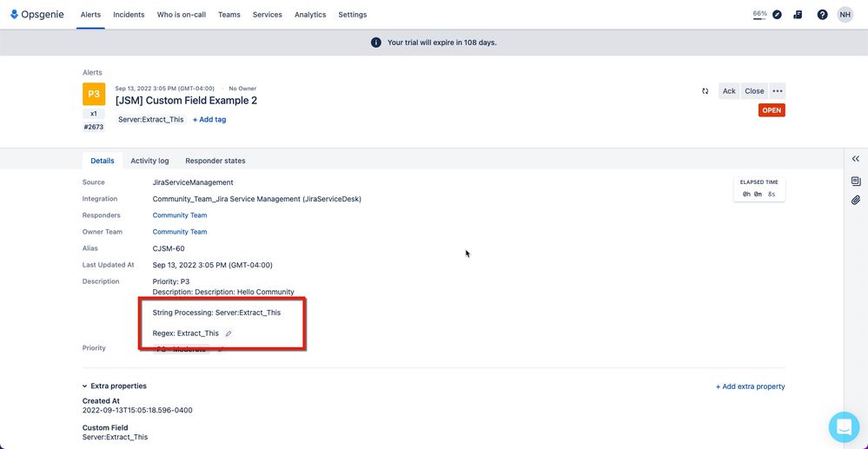Open the compass quick-start icon
This screenshot has height=449, width=868.
[x=778, y=15]
